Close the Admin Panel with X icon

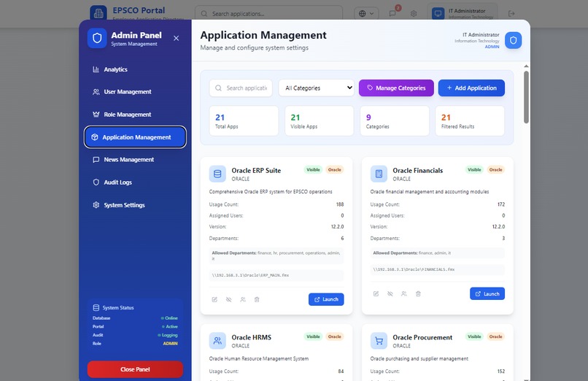coord(177,38)
